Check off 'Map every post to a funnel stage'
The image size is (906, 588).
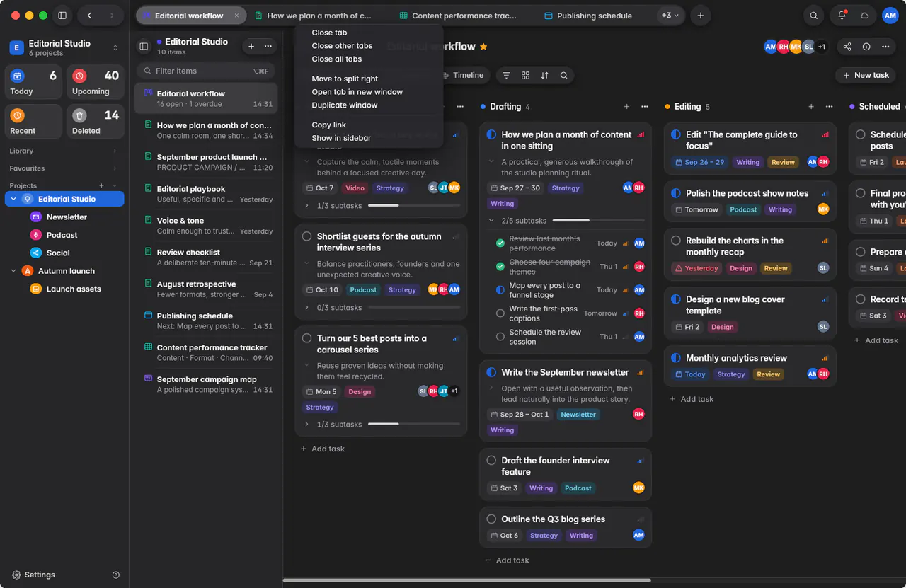click(x=500, y=290)
